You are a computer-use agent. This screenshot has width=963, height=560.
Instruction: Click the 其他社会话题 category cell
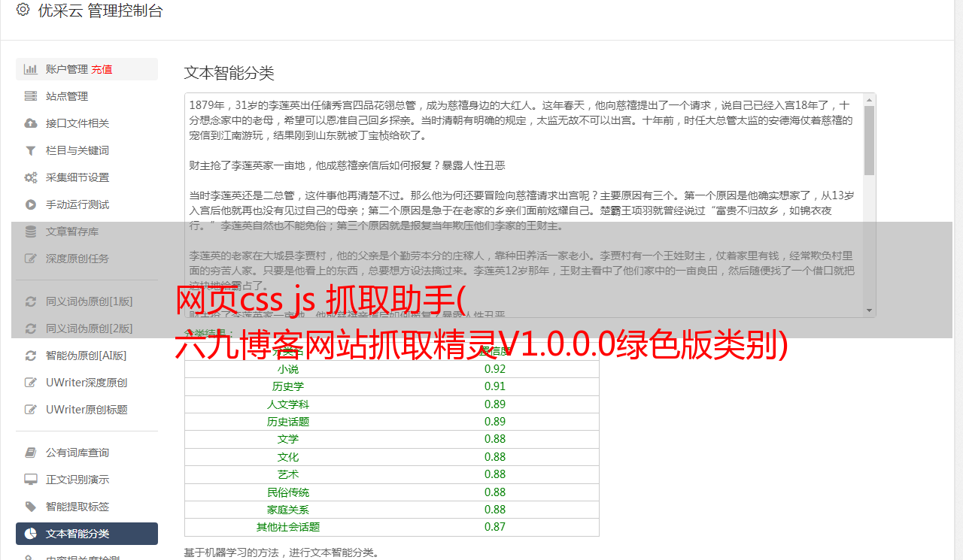pos(288,527)
